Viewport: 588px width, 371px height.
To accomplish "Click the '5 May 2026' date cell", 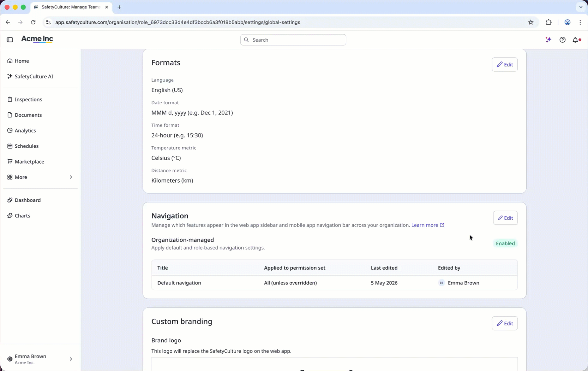I will click(x=384, y=283).
